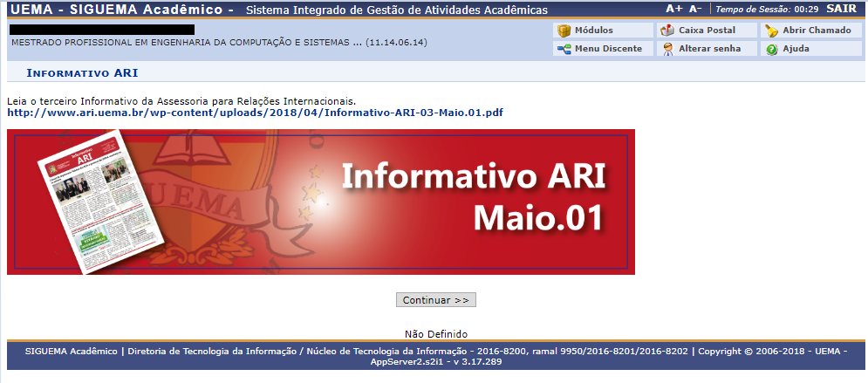Screen dimensions: 868x383
Task: Decrease font size with A-
Action: click(x=695, y=9)
